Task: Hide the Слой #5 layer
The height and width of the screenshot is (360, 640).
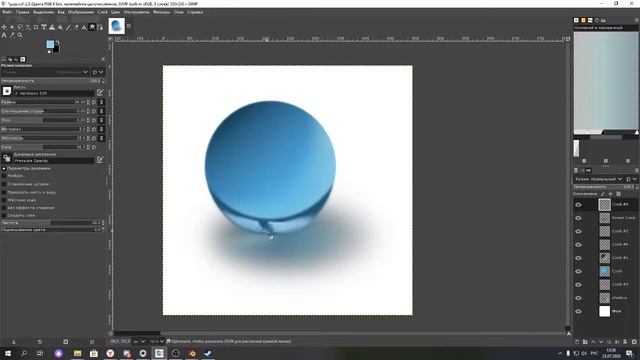Action: 578,205
